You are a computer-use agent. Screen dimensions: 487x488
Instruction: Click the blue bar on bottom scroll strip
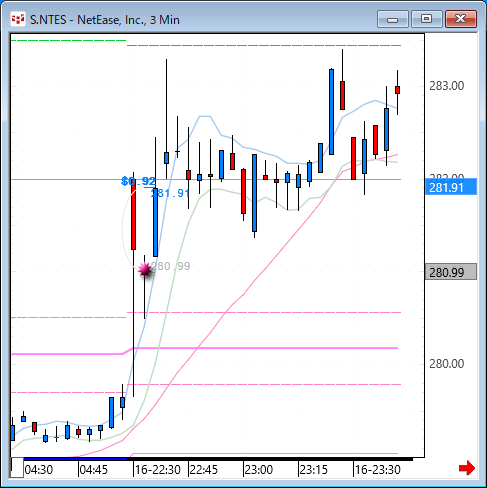pos(75,459)
